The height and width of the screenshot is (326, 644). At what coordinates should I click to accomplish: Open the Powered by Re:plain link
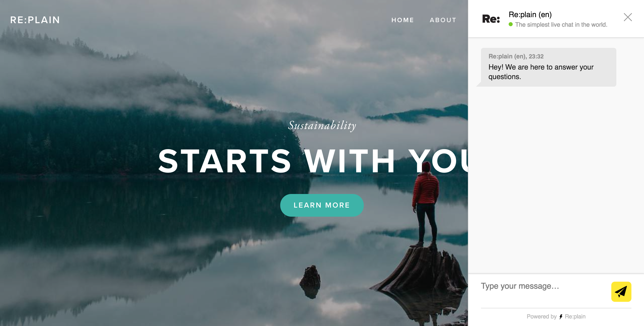pos(556,316)
